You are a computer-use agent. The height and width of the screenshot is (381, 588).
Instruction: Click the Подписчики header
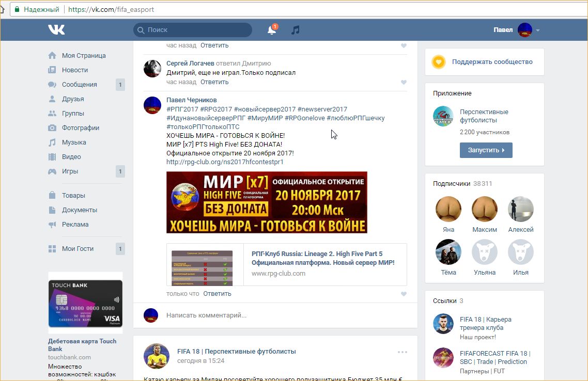pyautogui.click(x=452, y=184)
